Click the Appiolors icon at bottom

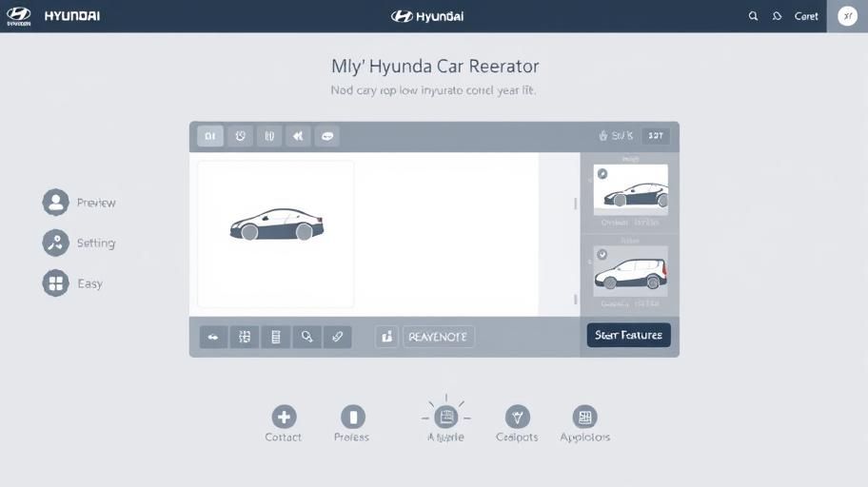[x=584, y=417]
